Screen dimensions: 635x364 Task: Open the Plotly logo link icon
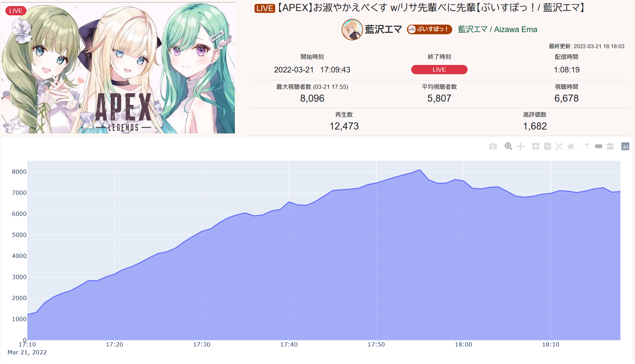[625, 146]
